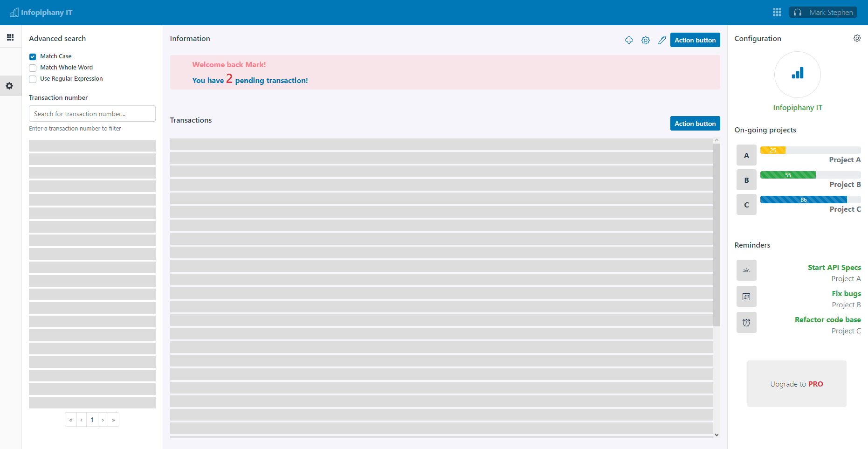Viewport: 868px width, 449px height.
Task: Open the Information panel settings gear icon
Action: (646, 41)
